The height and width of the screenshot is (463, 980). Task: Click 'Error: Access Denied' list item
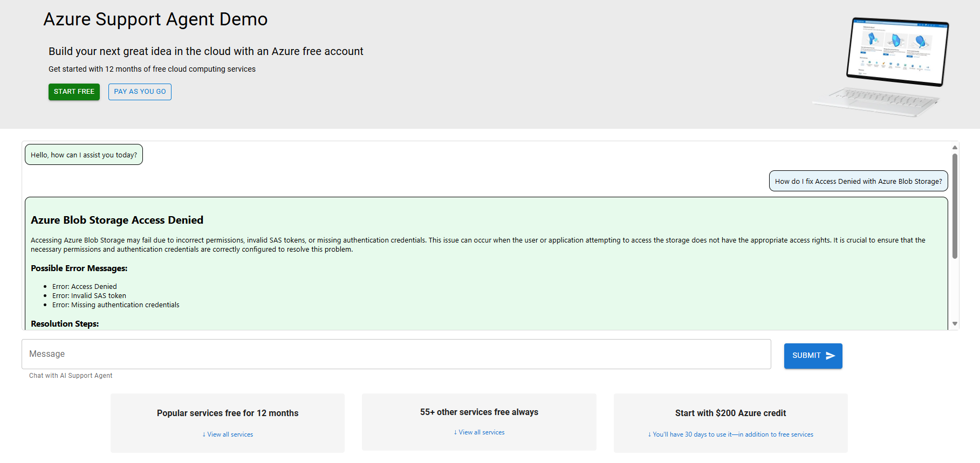(x=84, y=287)
